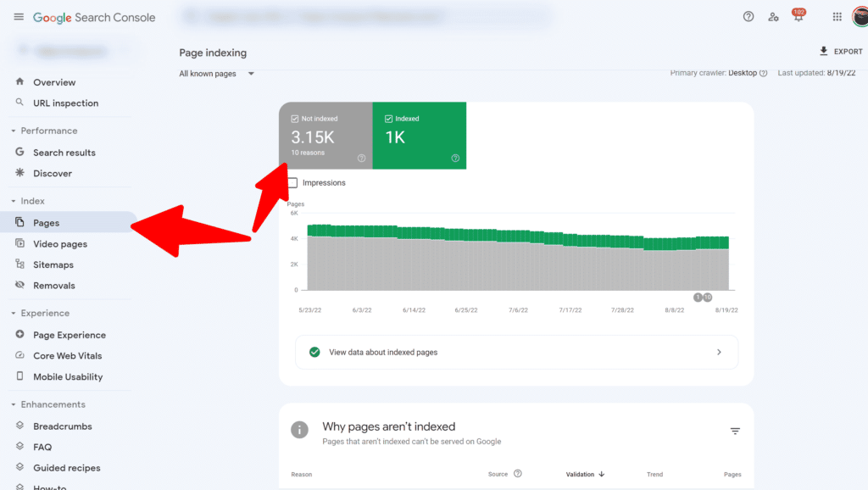Open the filter icon for unindexed reasons
Image resolution: width=868 pixels, height=490 pixels.
(x=735, y=431)
